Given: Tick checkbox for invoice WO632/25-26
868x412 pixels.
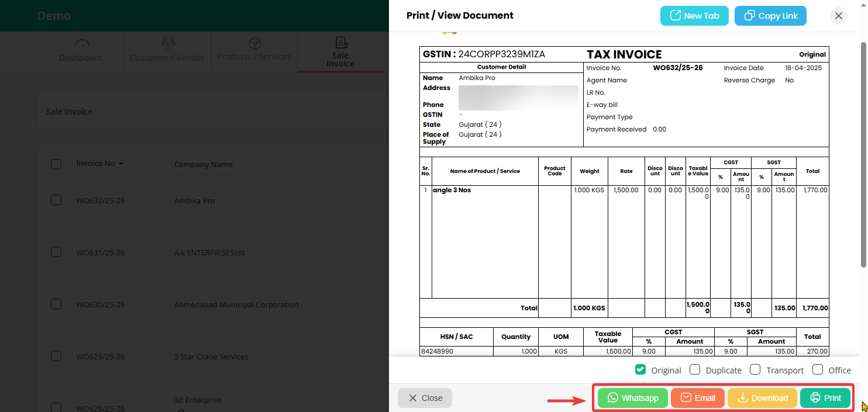Looking at the screenshot, I should (56, 200).
